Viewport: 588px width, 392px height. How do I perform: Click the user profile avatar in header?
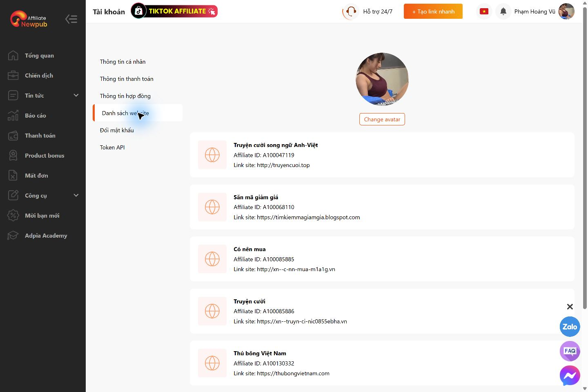(x=566, y=11)
